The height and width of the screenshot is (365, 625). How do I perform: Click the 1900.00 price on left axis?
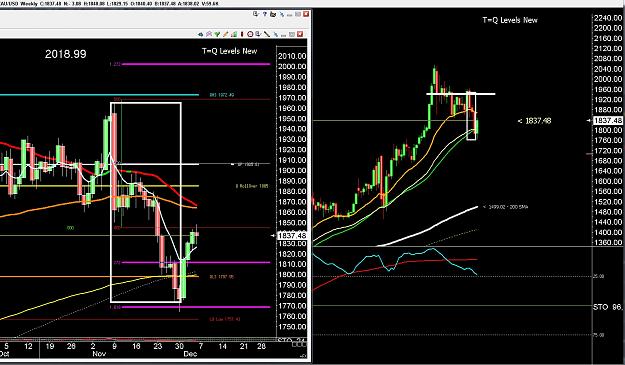click(292, 171)
